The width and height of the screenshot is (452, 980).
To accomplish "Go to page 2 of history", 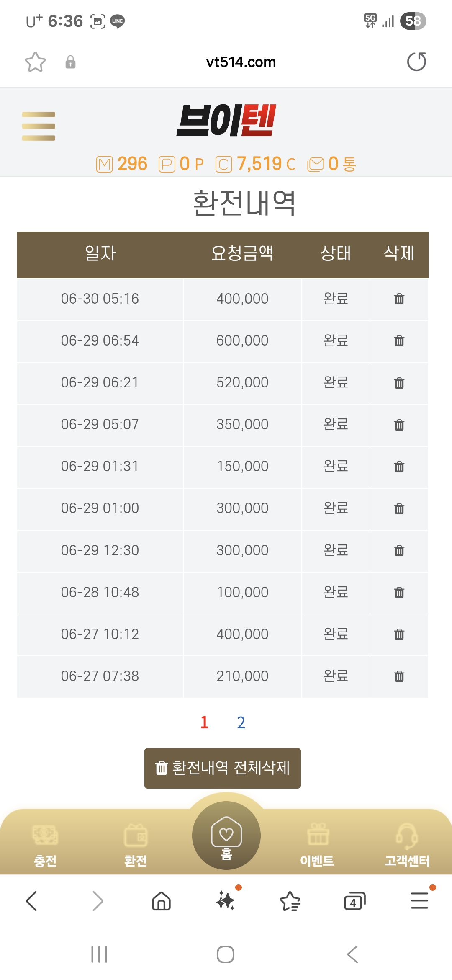I will coord(241,722).
